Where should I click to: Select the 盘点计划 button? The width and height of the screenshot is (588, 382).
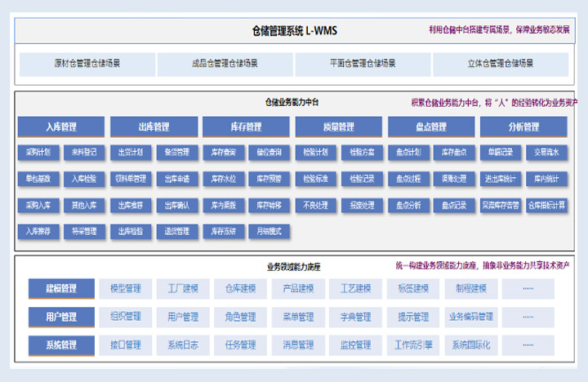pos(408,152)
